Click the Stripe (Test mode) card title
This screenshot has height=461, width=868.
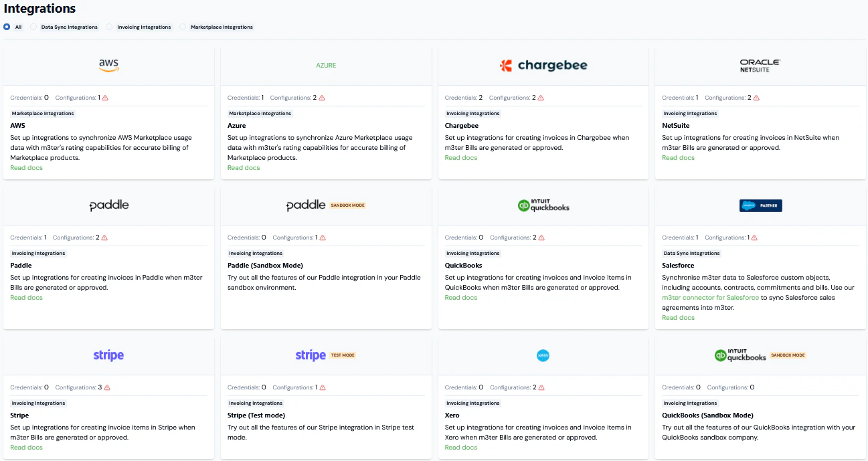256,416
